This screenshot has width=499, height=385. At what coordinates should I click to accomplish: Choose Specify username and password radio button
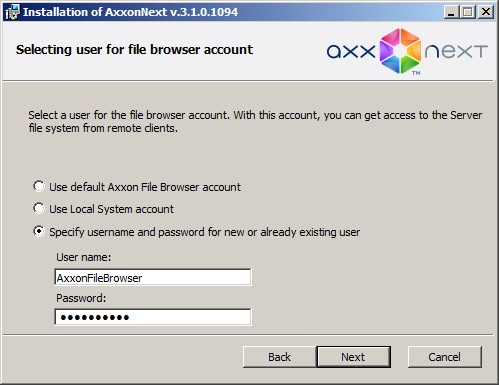39,231
